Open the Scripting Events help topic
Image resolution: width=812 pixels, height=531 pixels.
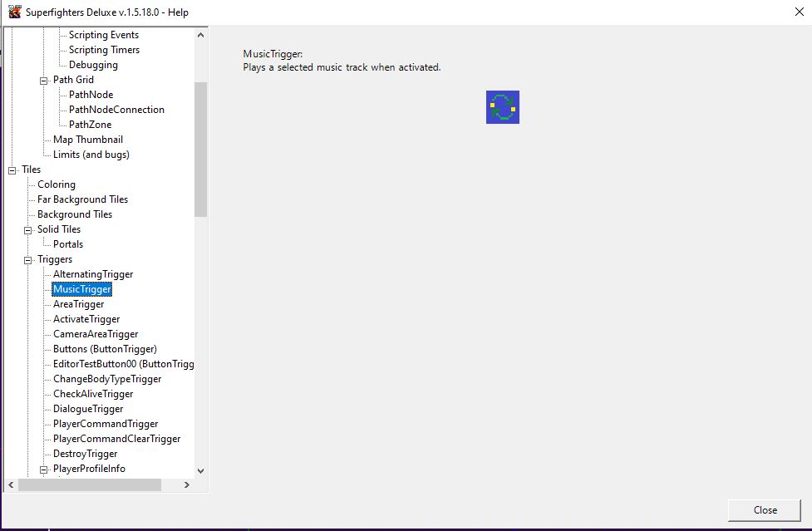click(104, 35)
